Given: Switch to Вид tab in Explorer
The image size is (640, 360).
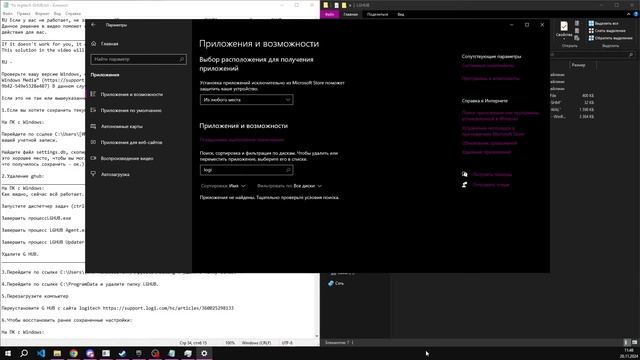Looking at the screenshot, I should coord(401,14).
